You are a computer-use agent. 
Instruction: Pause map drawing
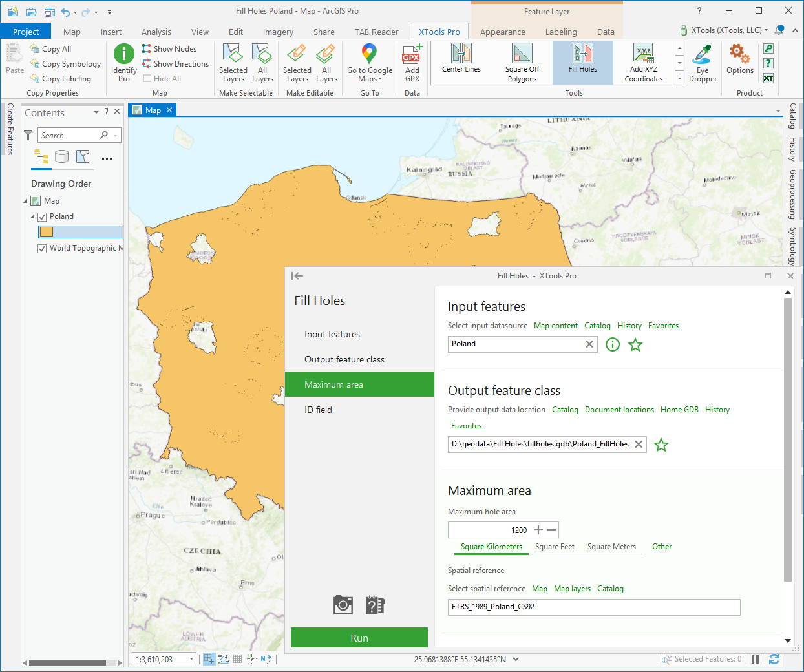755,659
